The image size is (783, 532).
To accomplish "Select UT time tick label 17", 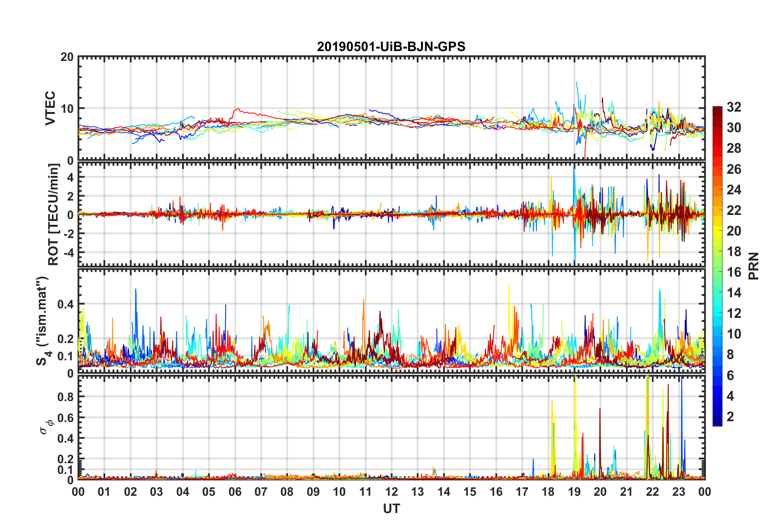I will [x=522, y=492].
